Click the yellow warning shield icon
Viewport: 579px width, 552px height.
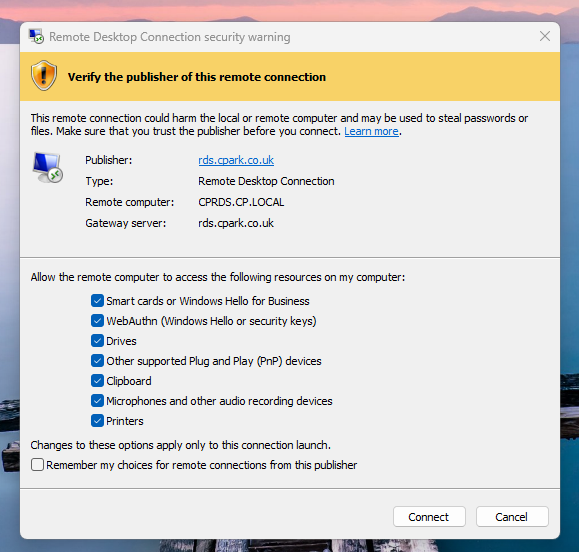point(44,76)
